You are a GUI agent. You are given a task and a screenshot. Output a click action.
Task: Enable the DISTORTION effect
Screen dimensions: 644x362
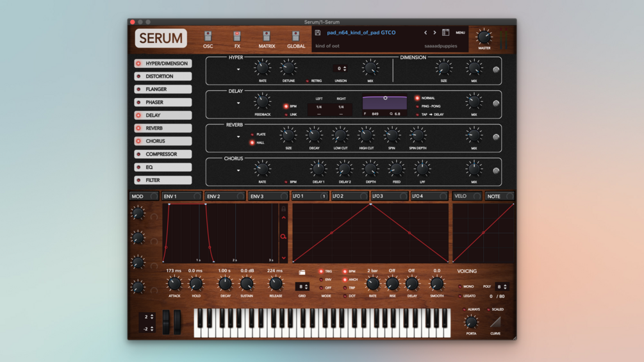(x=163, y=76)
